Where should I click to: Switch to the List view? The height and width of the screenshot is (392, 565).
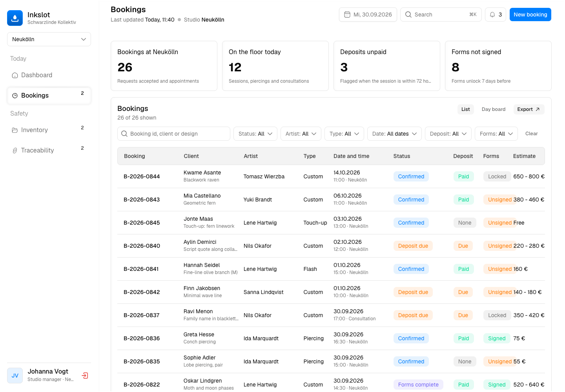coord(466,109)
